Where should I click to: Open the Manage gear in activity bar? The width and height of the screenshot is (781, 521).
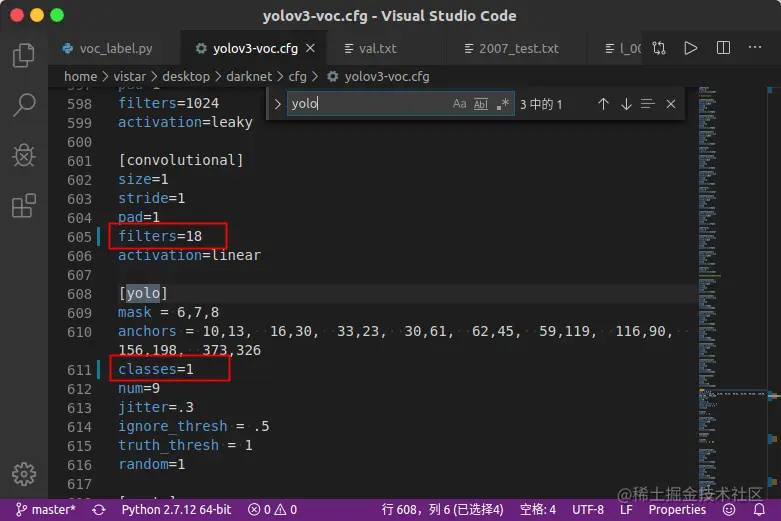(23, 474)
